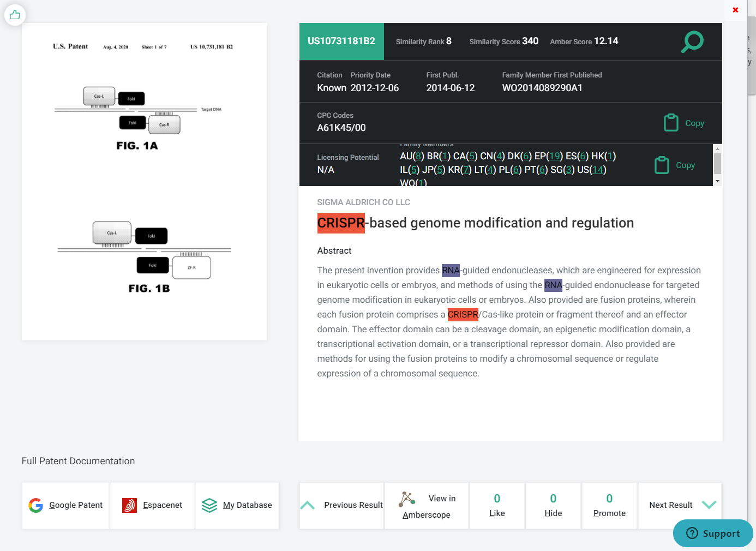Open SG family members link (3)
Viewport: 756px width, 551px height.
569,170
